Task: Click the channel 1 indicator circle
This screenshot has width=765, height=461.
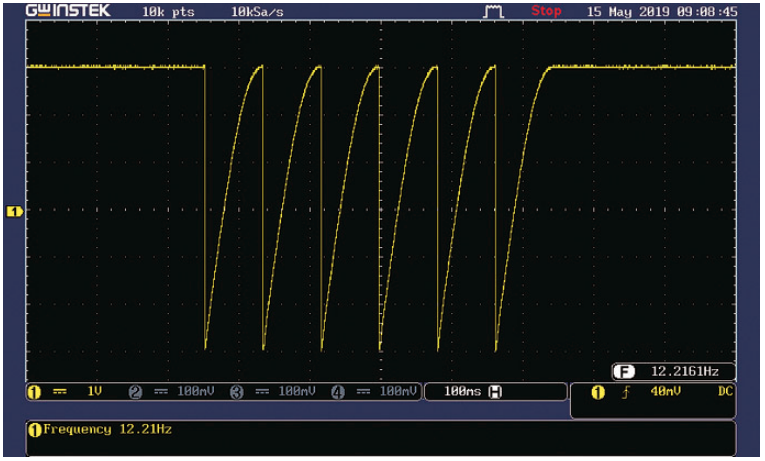Action: click(x=34, y=392)
